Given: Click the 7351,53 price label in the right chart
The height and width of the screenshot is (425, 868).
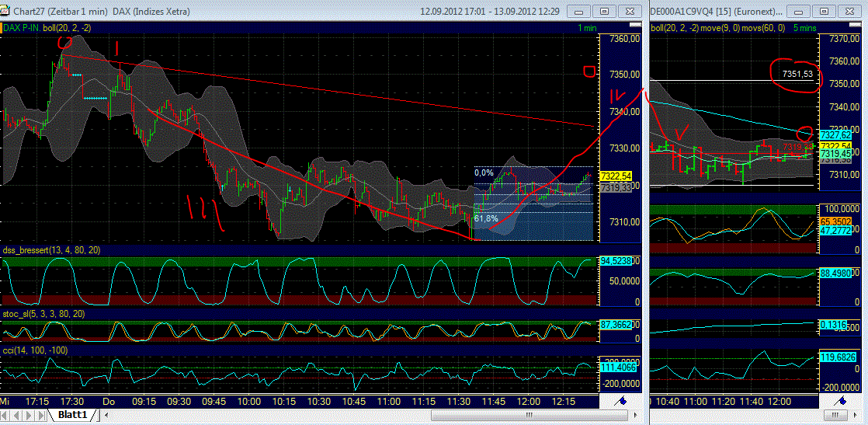Looking at the screenshot, I should click(797, 74).
